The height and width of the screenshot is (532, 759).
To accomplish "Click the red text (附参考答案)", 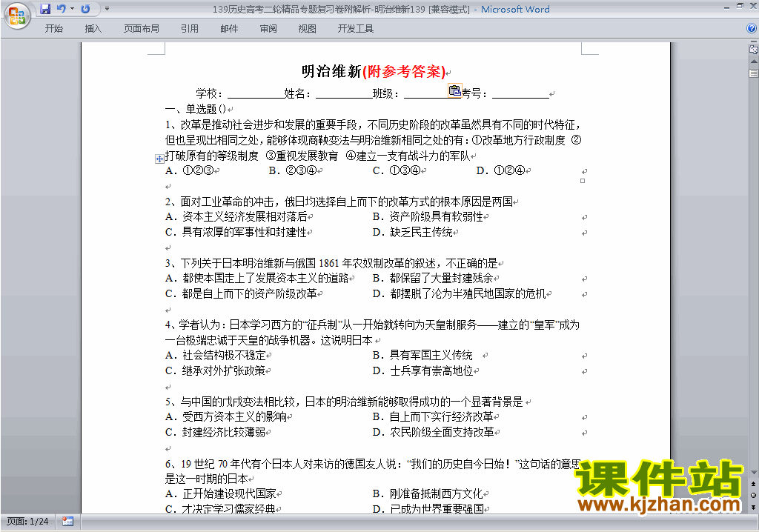I will 404,72.
